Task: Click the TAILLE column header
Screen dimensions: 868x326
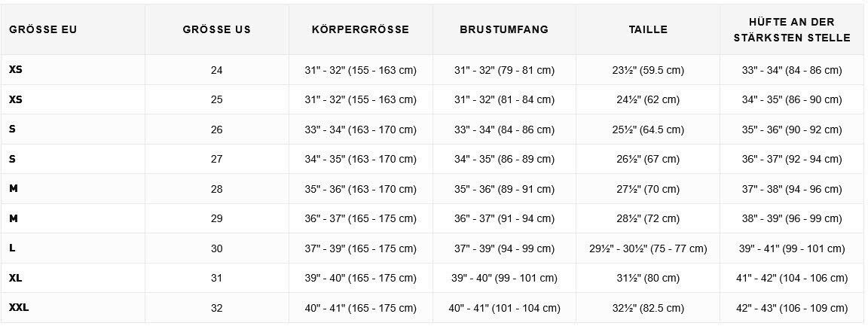Action: pyautogui.click(x=648, y=30)
